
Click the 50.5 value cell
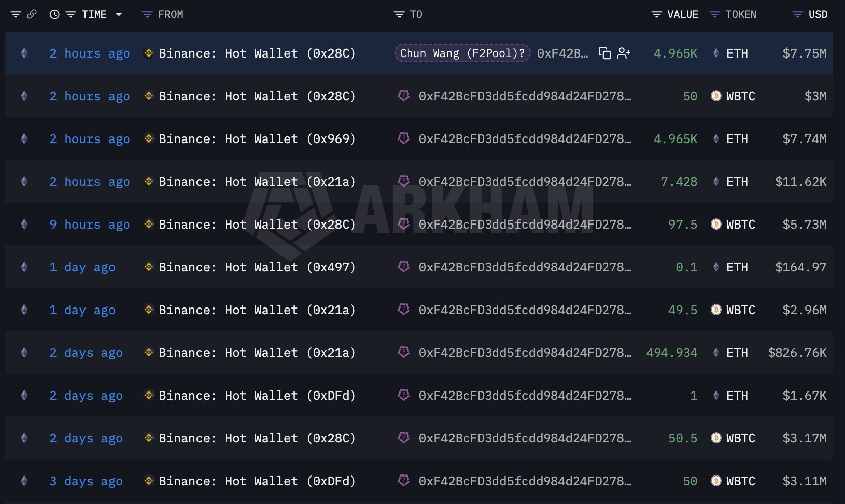(683, 438)
